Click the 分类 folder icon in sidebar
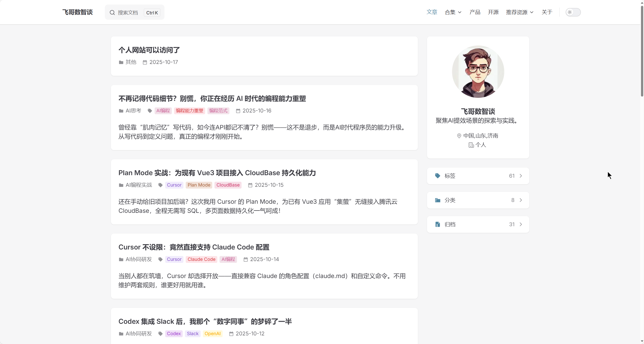644x344 pixels. tap(437, 200)
